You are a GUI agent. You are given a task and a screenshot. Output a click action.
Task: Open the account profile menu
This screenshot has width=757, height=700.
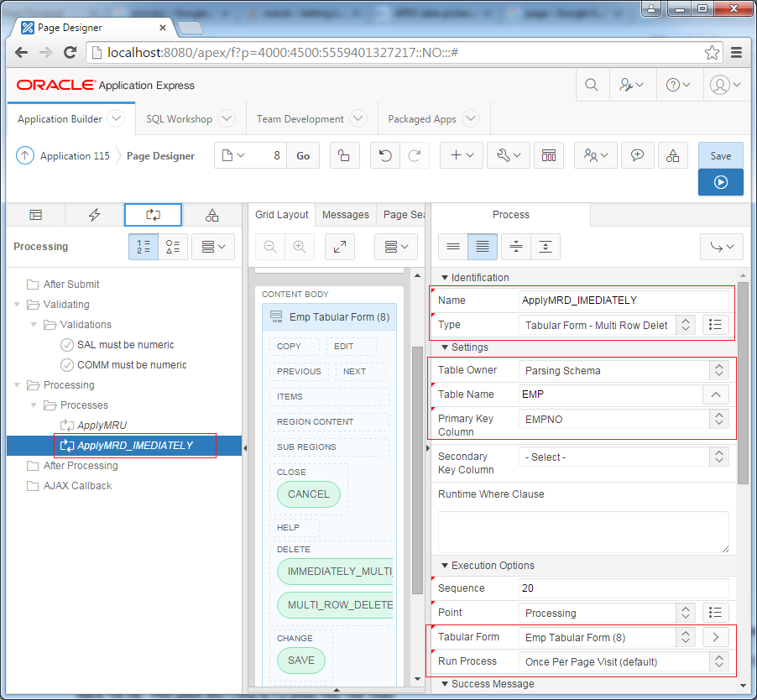point(725,85)
